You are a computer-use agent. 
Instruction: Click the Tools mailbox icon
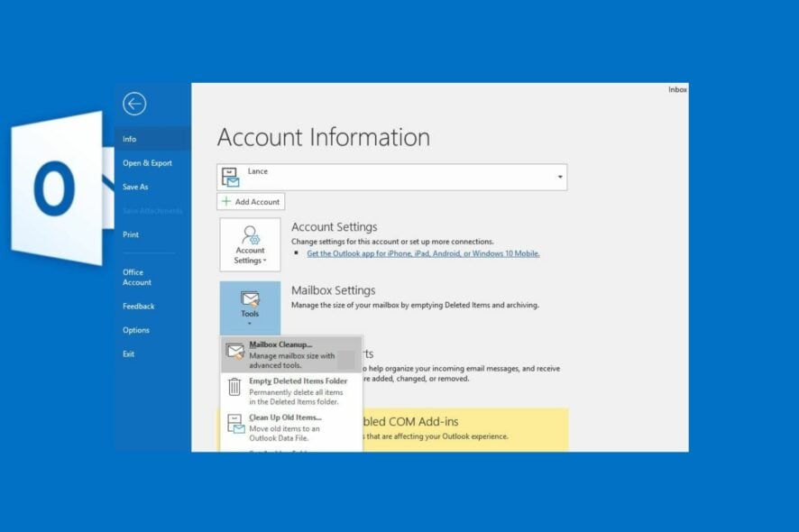(250, 300)
